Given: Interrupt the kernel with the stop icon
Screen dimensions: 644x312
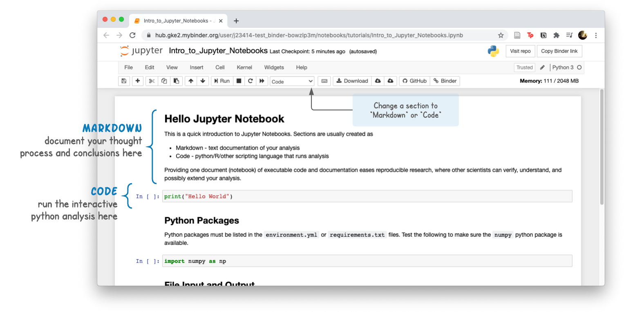Looking at the screenshot, I should point(239,81).
